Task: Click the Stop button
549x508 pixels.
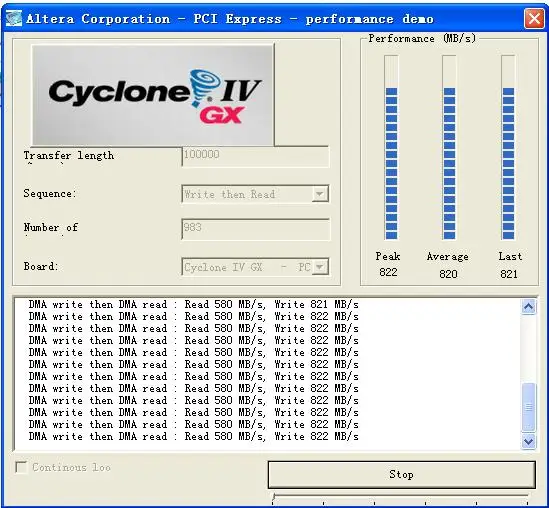Action: pos(402,474)
